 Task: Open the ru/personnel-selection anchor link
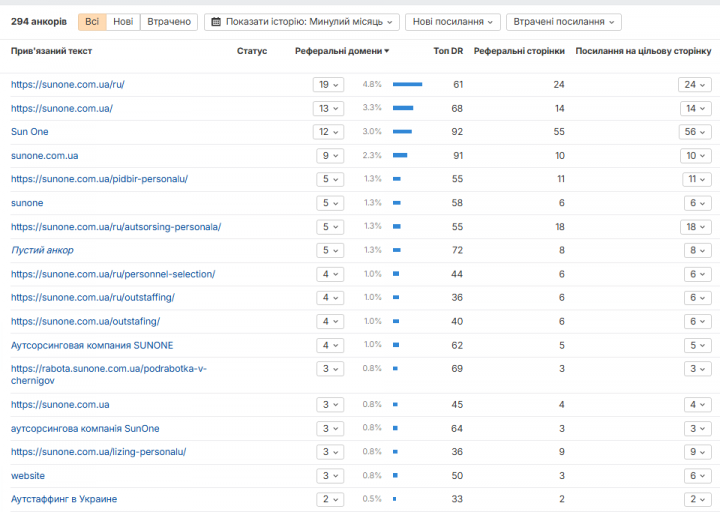[x=113, y=274]
